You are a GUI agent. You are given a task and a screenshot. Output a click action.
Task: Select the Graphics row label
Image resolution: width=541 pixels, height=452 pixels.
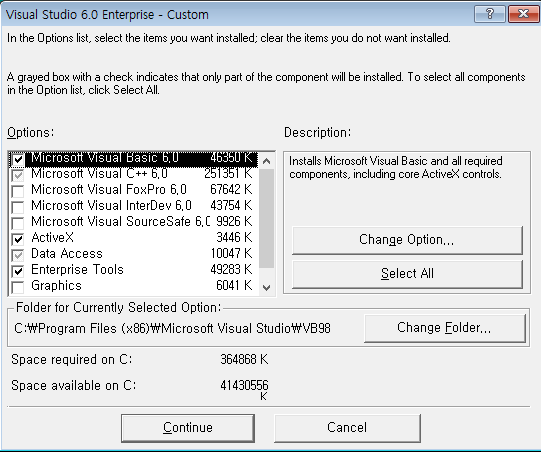(x=56, y=285)
